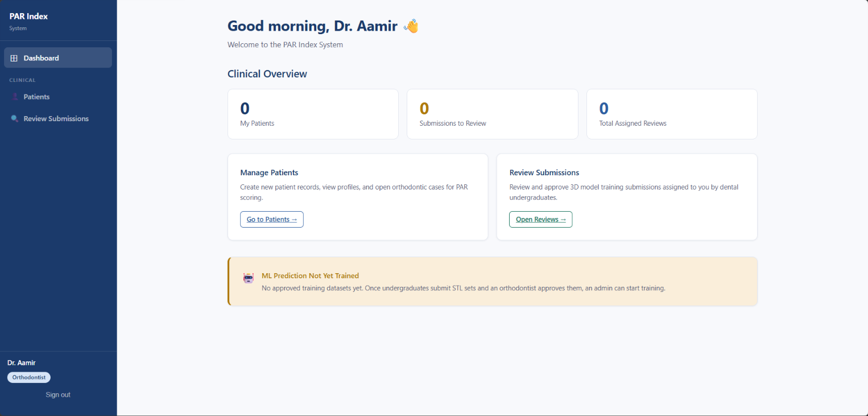Click the Dr. Aamir name in sidebar footer

point(22,363)
